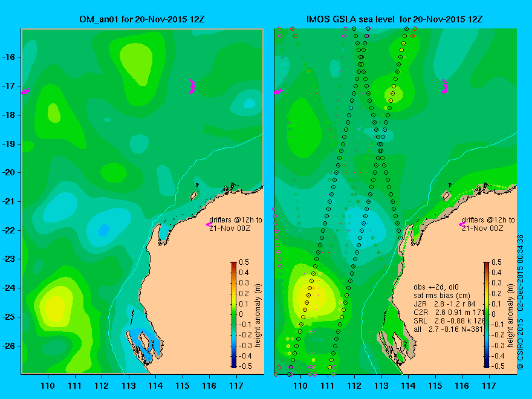
Task: Click longitude label 112 under the left map
Action: pyautogui.click(x=102, y=386)
